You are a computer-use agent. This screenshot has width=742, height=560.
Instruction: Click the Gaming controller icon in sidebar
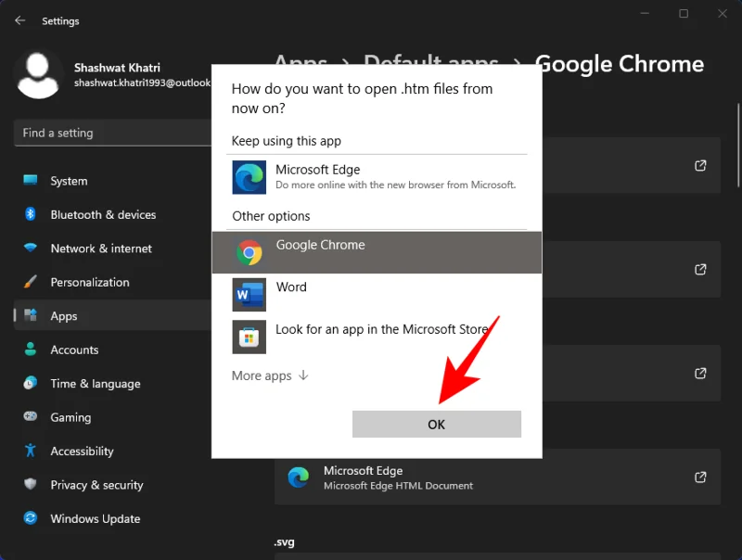(x=29, y=417)
